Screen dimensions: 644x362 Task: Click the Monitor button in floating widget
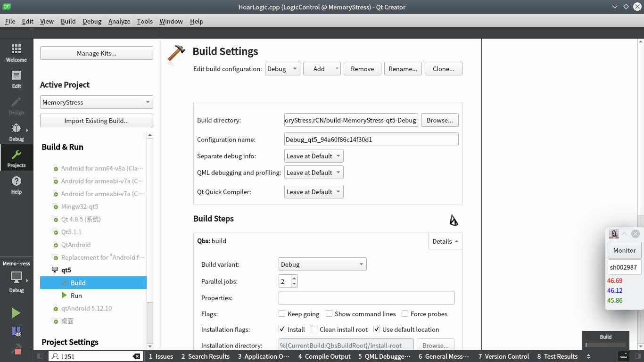click(x=625, y=250)
